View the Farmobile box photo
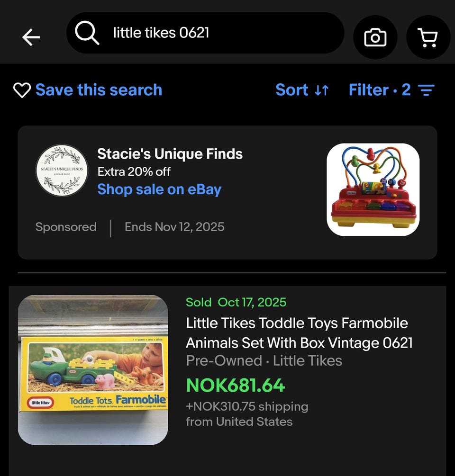The image size is (455, 476). point(93,370)
